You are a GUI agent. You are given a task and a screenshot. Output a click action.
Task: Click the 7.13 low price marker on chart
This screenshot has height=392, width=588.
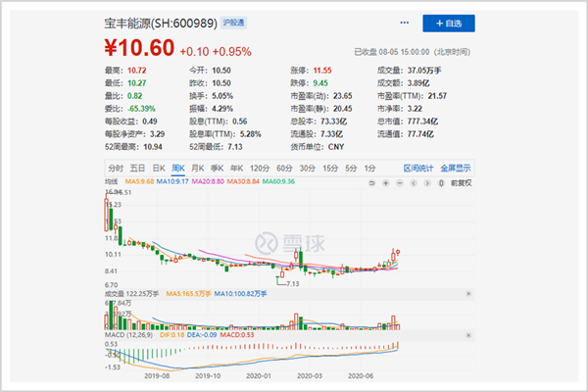[292, 284]
